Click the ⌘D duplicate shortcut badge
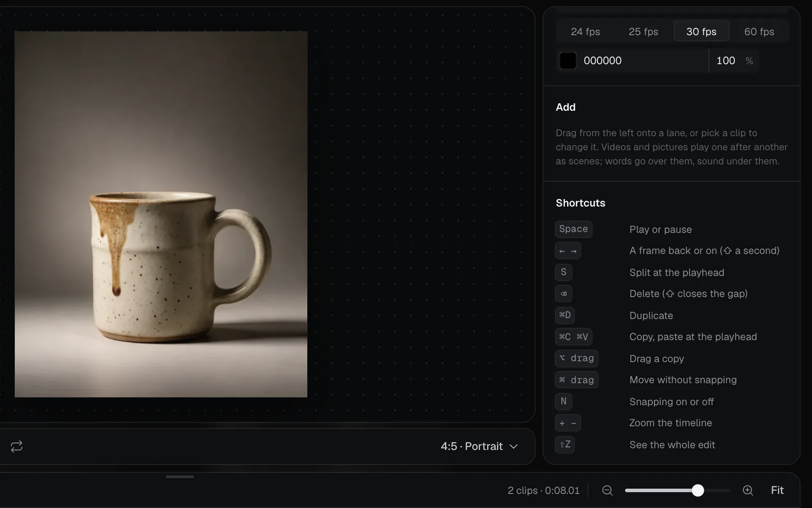 tap(565, 315)
